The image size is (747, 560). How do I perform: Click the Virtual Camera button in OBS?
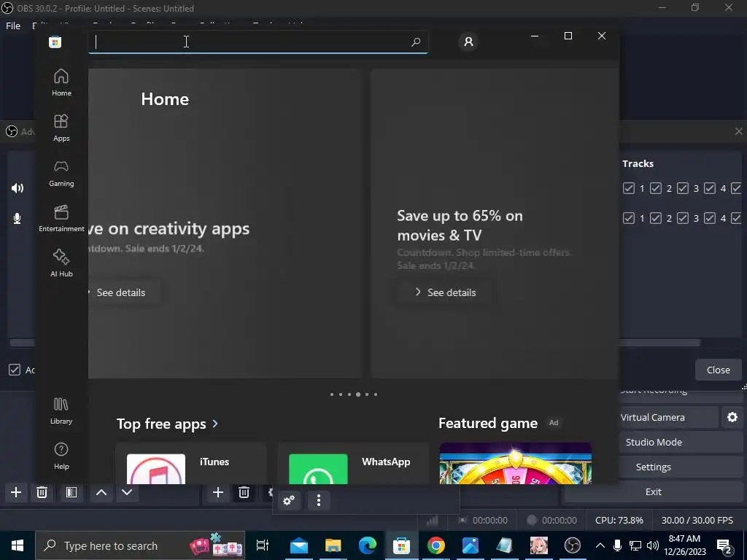(x=668, y=417)
